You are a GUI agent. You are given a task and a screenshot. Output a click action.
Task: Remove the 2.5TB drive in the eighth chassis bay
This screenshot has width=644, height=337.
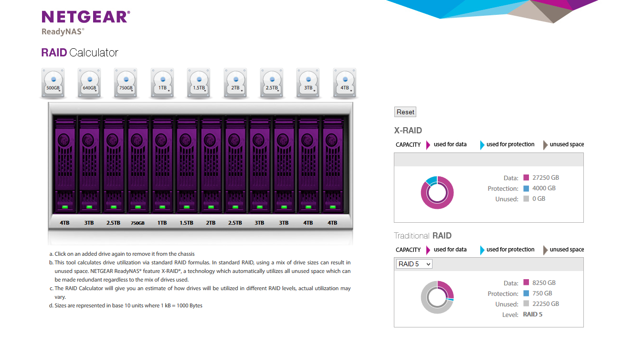pos(235,165)
